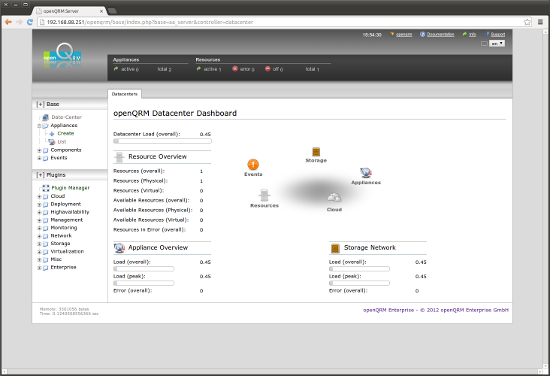
Task: Click Storage Network Load (overall) bar
Action: pyautogui.click(x=359, y=269)
